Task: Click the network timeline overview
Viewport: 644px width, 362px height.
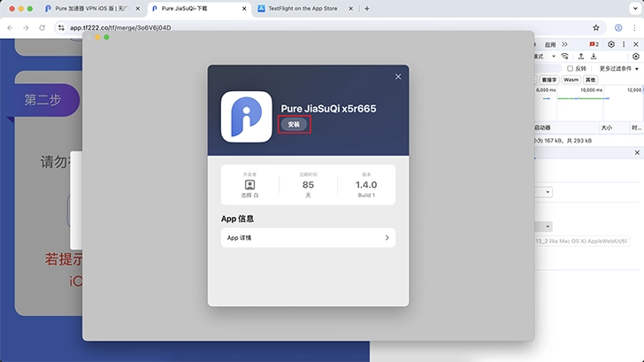Action: (588, 104)
